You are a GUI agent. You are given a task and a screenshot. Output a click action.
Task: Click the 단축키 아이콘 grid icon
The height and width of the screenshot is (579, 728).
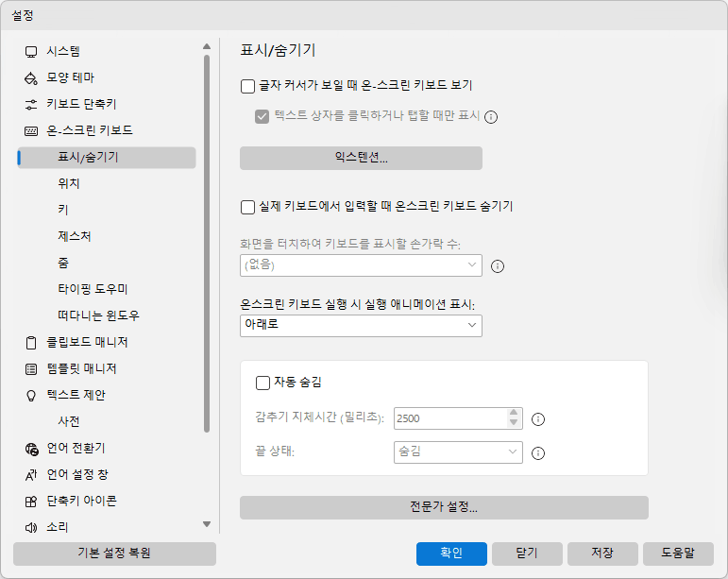tap(31, 502)
